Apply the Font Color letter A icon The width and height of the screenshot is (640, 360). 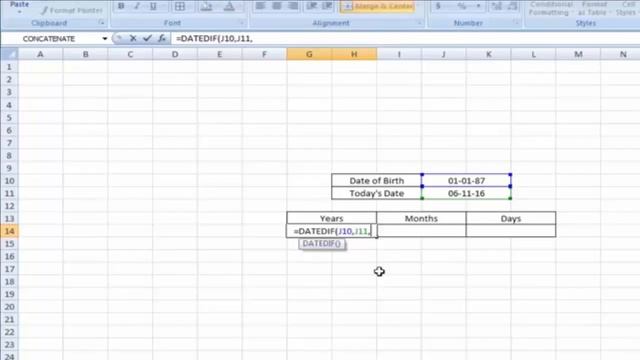[229, 6]
